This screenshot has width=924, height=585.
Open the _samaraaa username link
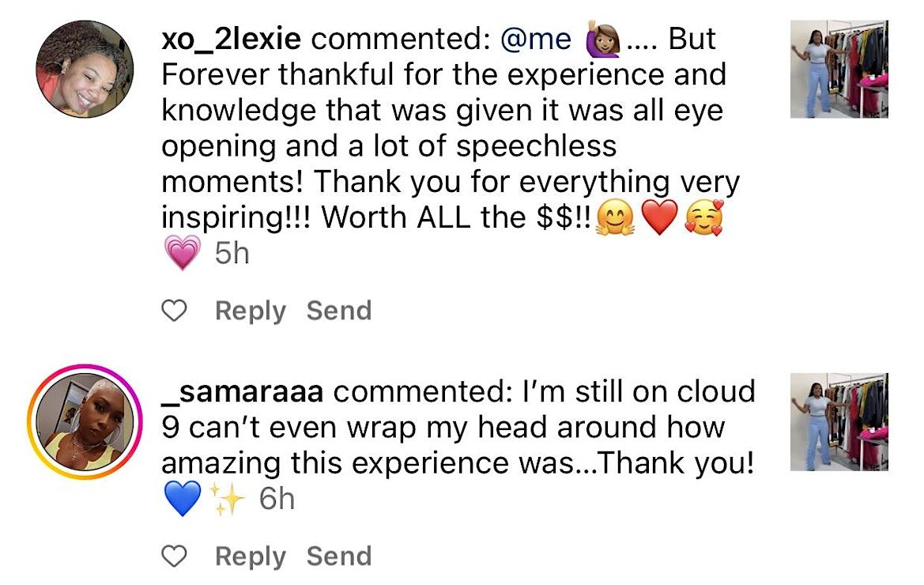[x=248, y=391]
